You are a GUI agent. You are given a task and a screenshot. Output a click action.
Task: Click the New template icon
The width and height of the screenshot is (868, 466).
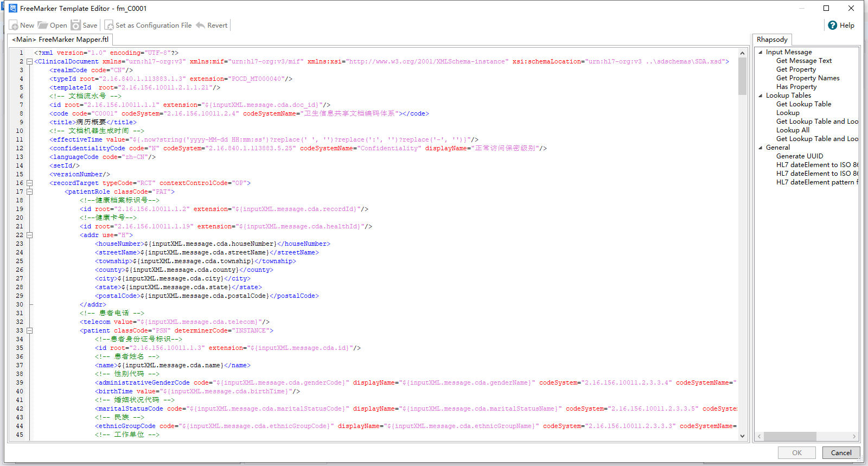pyautogui.click(x=14, y=25)
